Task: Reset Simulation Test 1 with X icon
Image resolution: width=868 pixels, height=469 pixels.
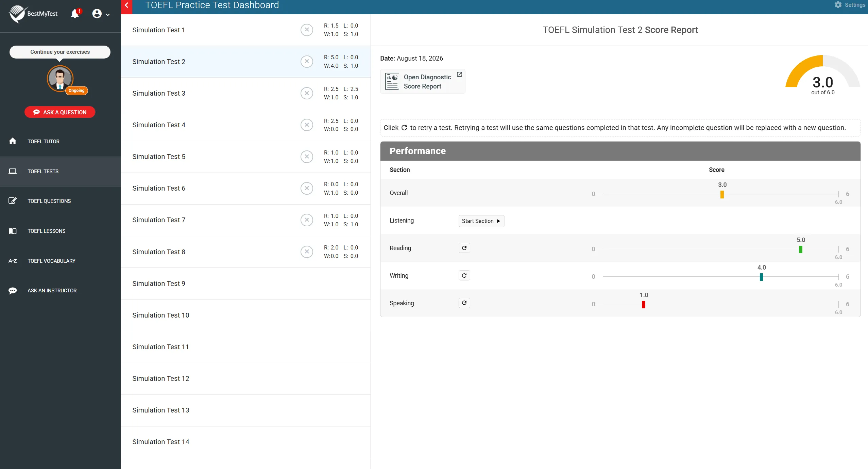Action: 307,30
